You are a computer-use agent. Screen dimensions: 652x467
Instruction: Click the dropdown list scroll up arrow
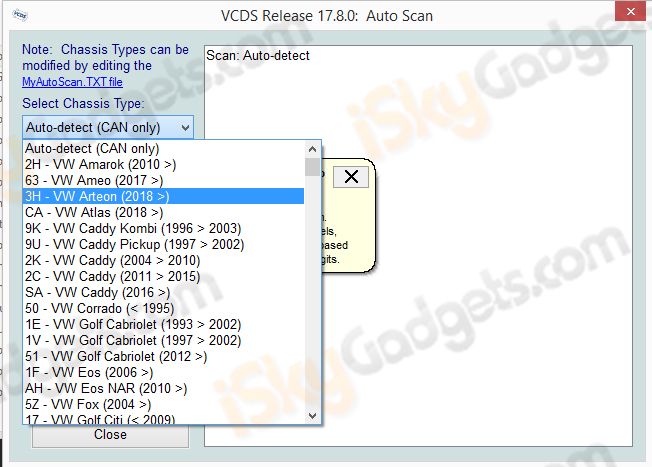(312, 149)
